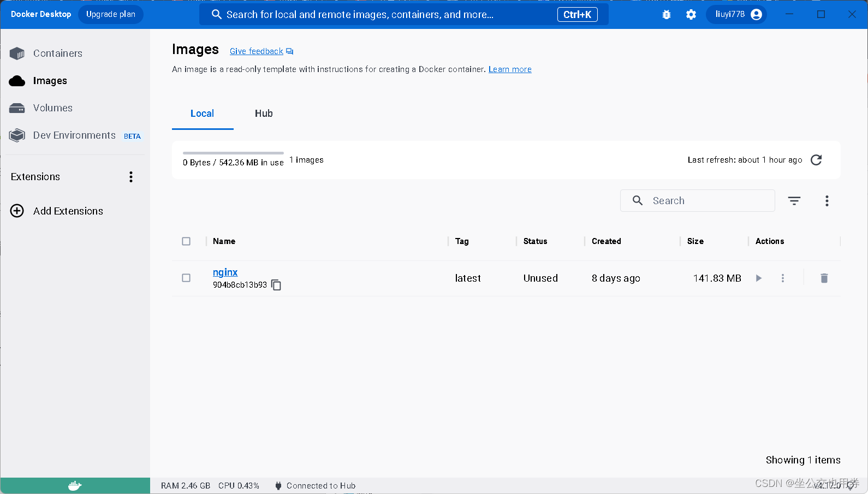The height and width of the screenshot is (494, 868).
Task: Switch to the Hub tab
Action: pyautogui.click(x=264, y=114)
